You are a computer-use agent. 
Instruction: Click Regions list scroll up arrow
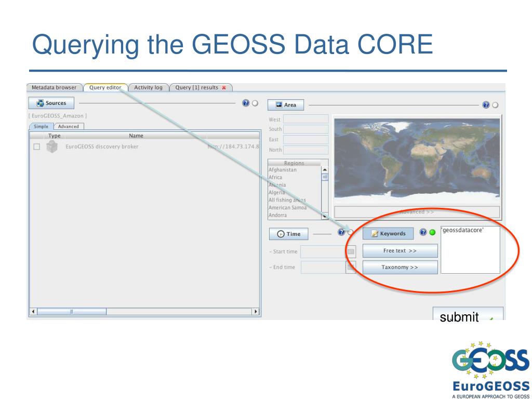coord(325,170)
